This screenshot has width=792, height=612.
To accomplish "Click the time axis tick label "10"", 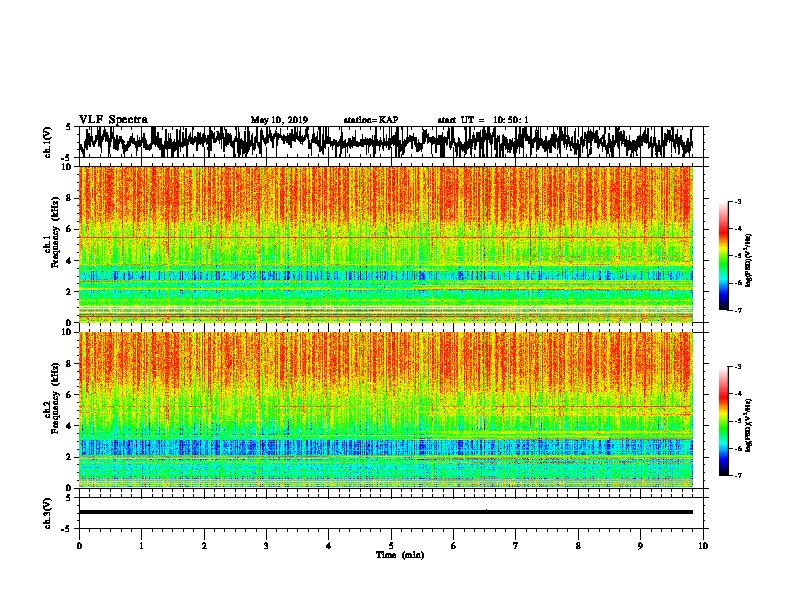I will (703, 546).
